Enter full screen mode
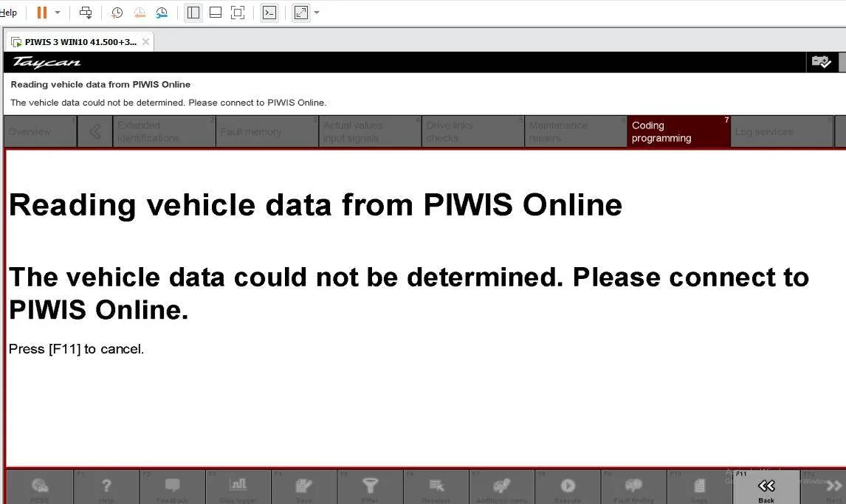The width and height of the screenshot is (846, 504). click(238, 13)
